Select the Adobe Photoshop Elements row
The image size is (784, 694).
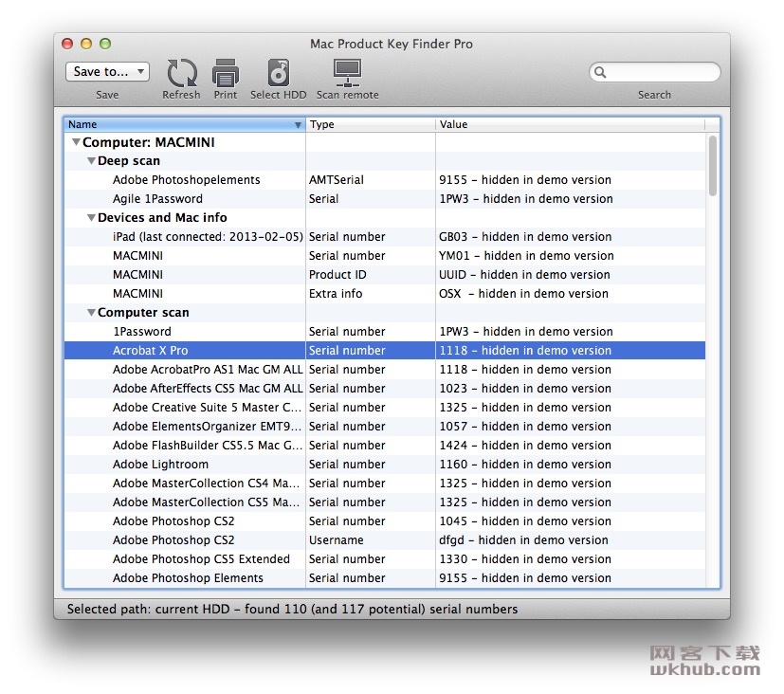[x=385, y=579]
